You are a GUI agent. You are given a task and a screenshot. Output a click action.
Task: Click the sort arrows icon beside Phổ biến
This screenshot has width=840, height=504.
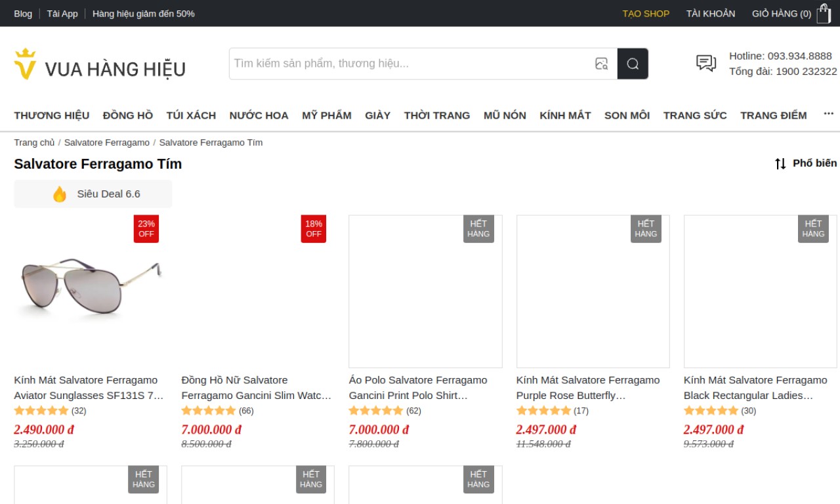coord(780,163)
